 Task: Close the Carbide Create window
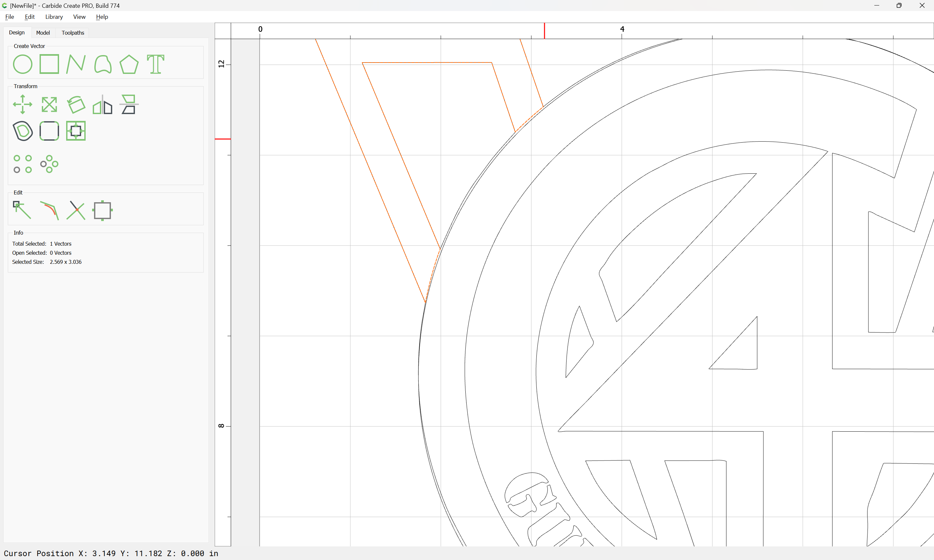point(922,6)
